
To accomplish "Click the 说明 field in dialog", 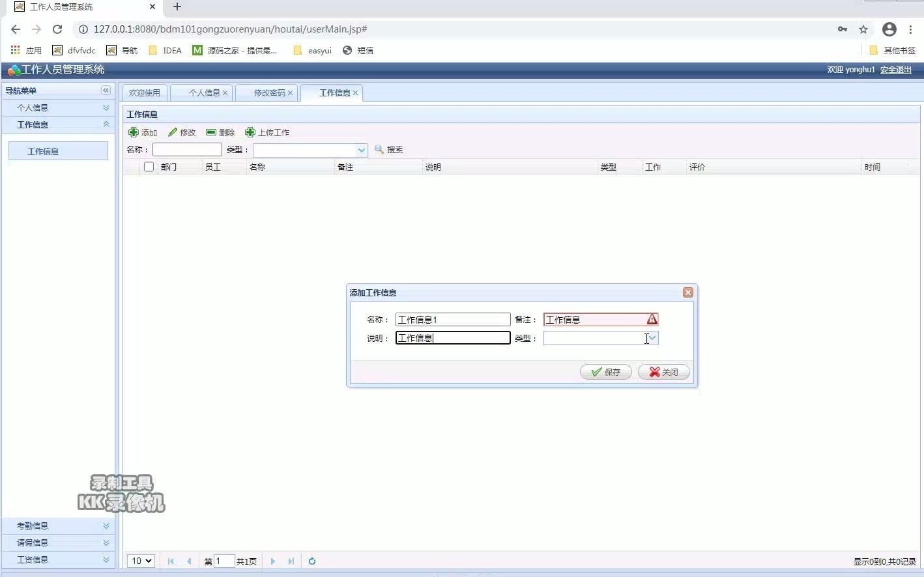I will (x=453, y=338).
